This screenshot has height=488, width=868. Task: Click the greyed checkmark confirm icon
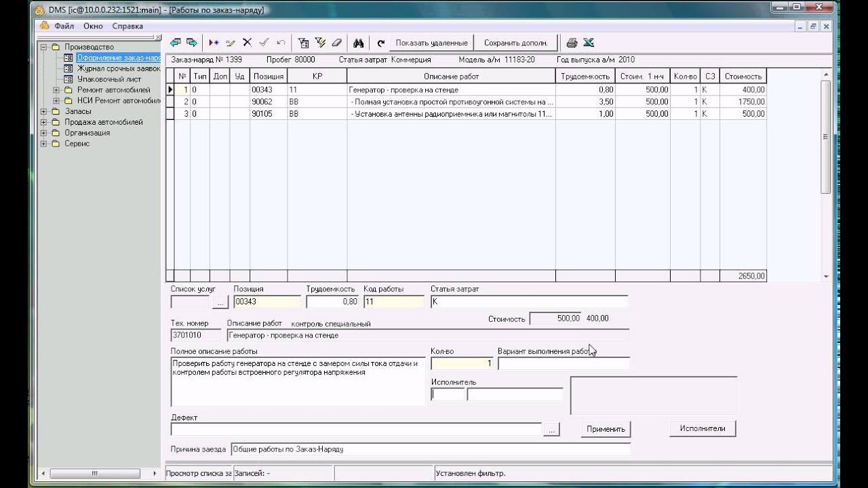[264, 43]
